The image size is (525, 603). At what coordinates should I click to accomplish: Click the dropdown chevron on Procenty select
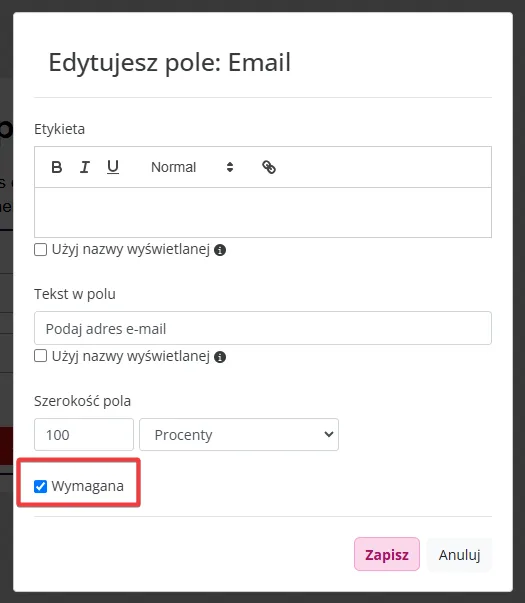point(328,435)
